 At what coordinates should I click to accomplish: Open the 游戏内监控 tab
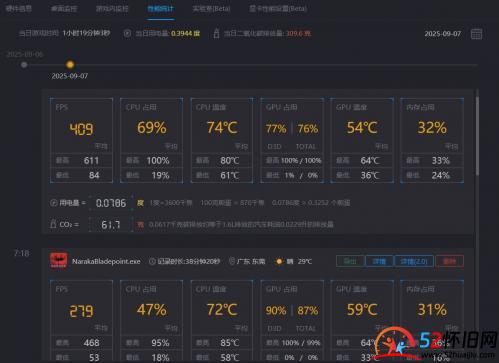pos(112,9)
